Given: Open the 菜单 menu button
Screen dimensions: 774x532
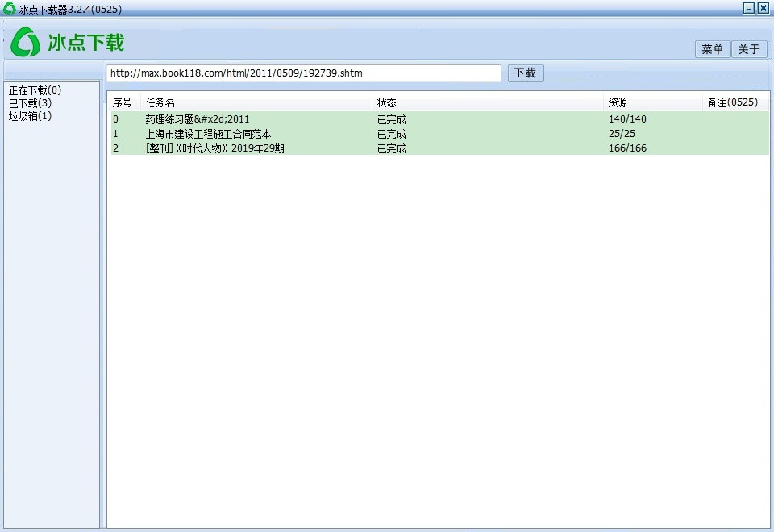Looking at the screenshot, I should point(712,49).
